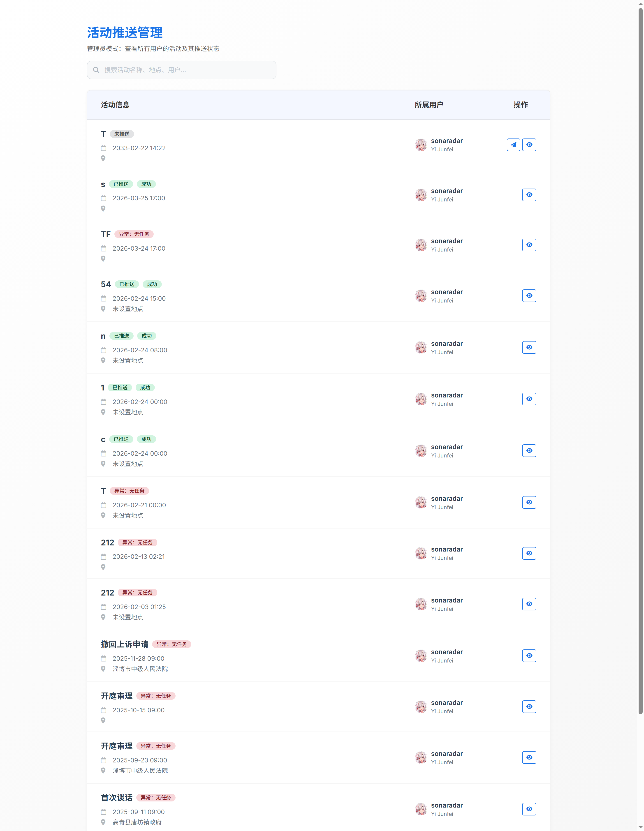Viewport: 644px width, 831px height.
Task: Click the 所属用户 column header
Action: (x=429, y=105)
